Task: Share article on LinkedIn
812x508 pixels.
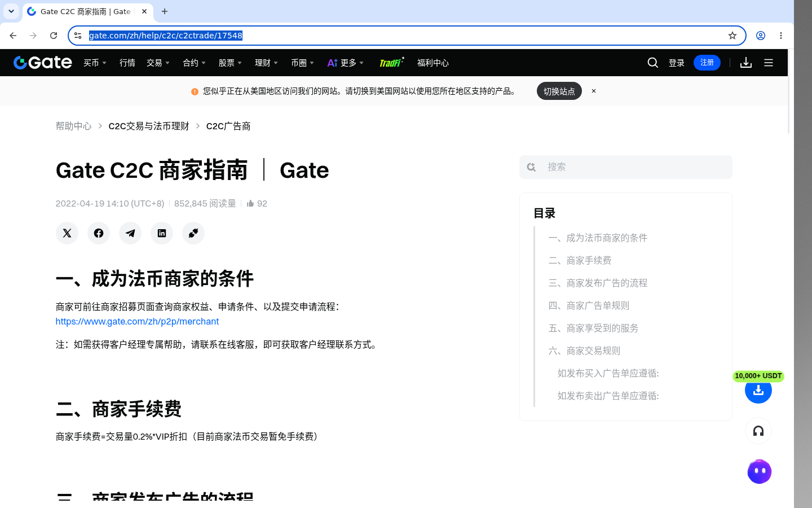Action: click(162, 233)
